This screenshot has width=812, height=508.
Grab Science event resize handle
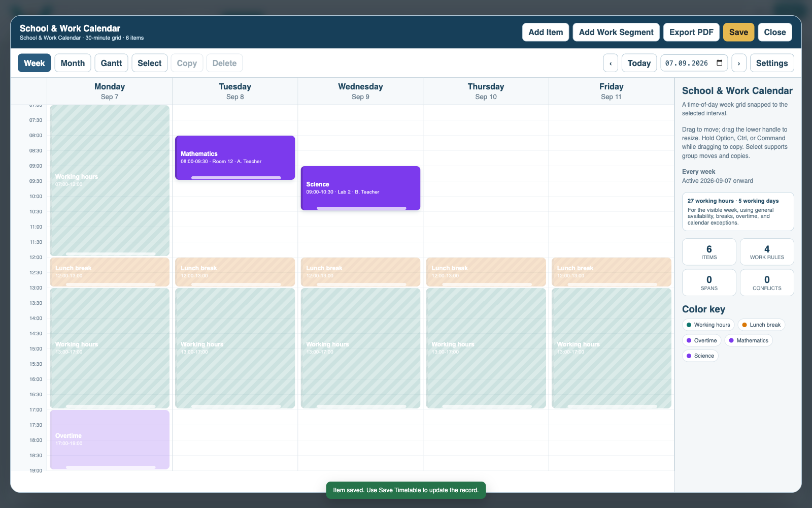click(x=361, y=208)
